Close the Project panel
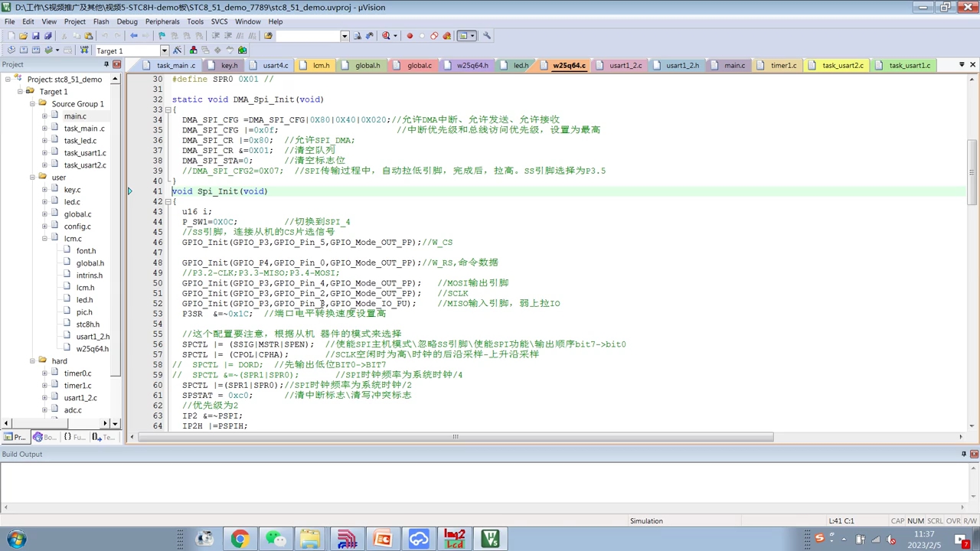This screenshot has height=551, width=980. click(x=116, y=64)
